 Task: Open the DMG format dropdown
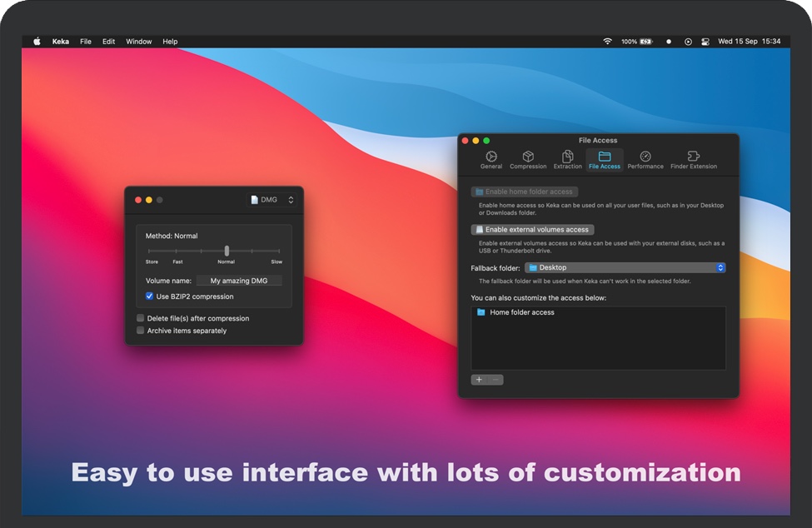pyautogui.click(x=272, y=200)
